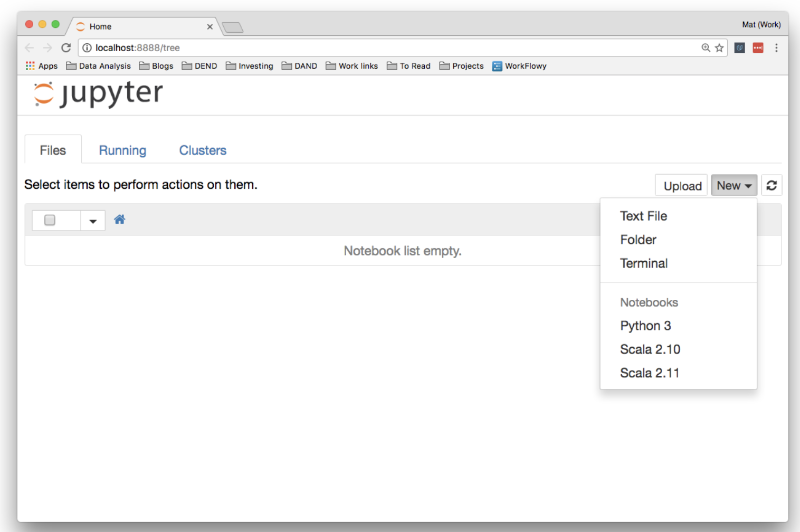Viewport: 800px width, 532px height.
Task: Open the Blogs bookmarks folder
Action: coord(156,66)
